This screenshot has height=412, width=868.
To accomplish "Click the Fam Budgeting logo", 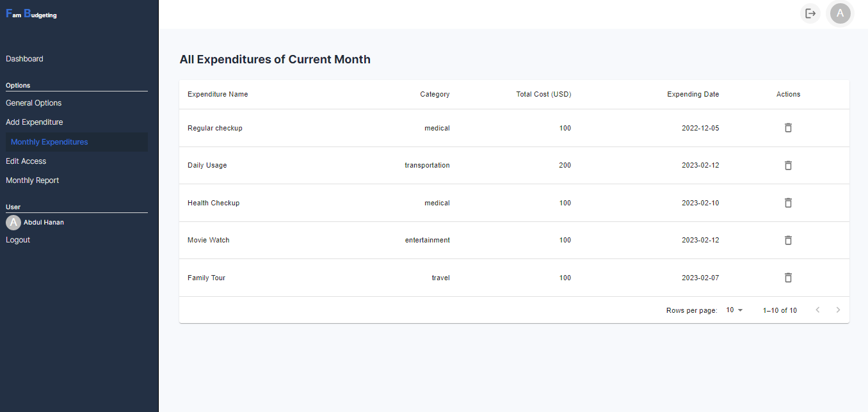I will 31,14.
